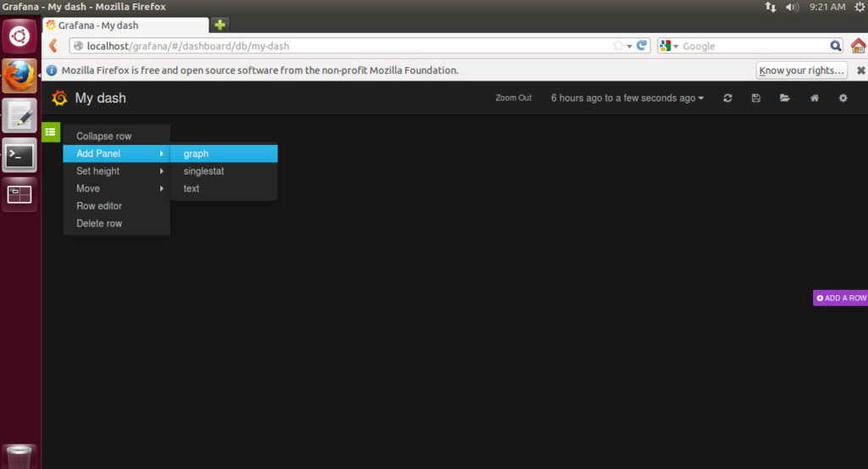
Task: Open the system power gear menu
Action: click(860, 7)
